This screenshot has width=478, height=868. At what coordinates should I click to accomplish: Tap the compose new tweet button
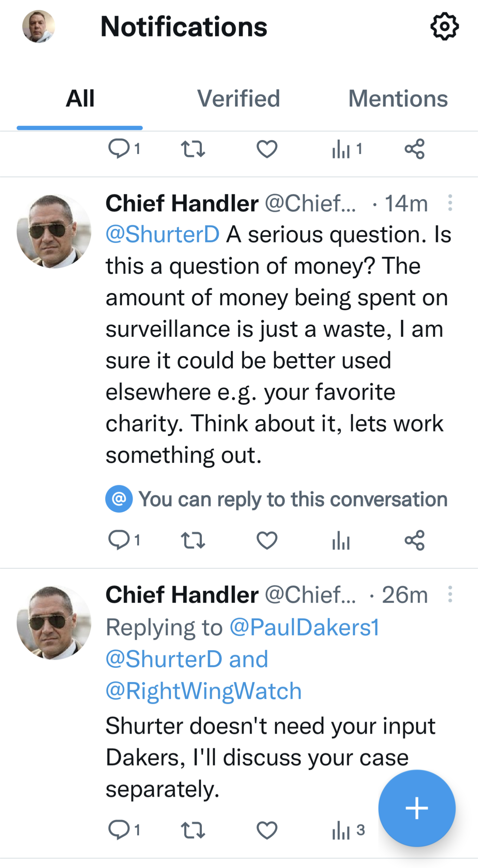coord(416,808)
